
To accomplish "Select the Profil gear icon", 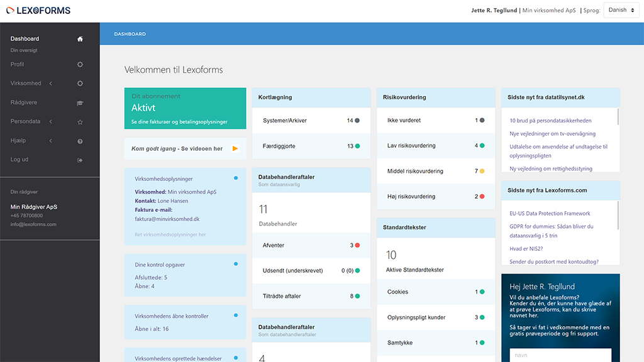I will [80, 63].
